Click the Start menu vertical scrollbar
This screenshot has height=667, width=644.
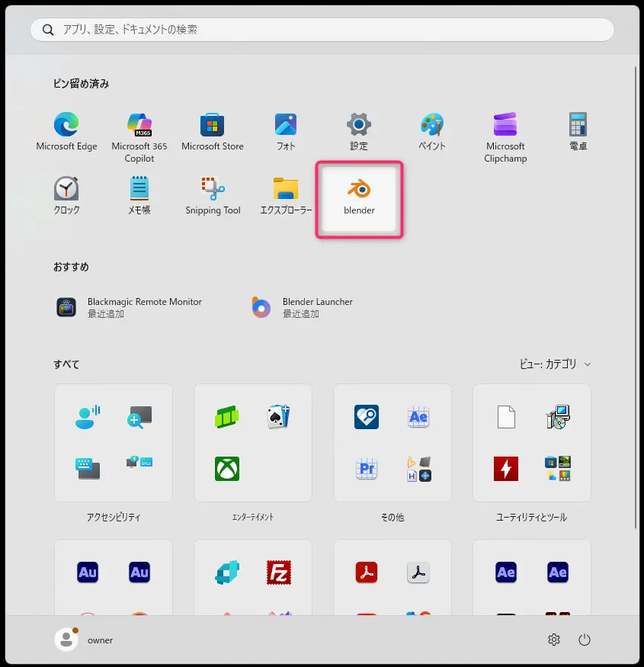pos(636,298)
